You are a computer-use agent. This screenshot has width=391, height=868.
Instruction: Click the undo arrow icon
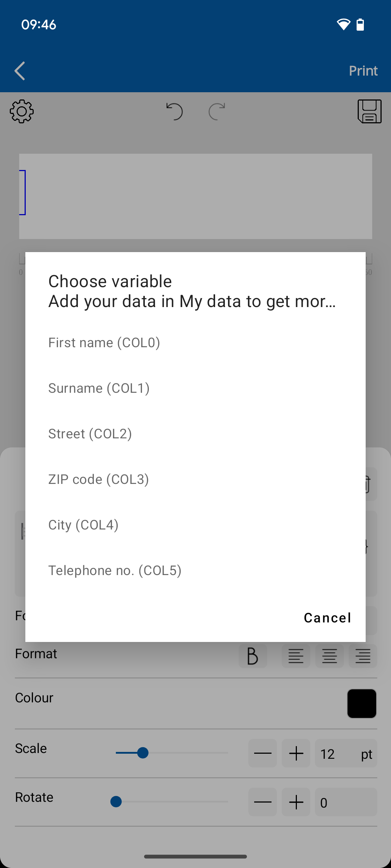175,111
